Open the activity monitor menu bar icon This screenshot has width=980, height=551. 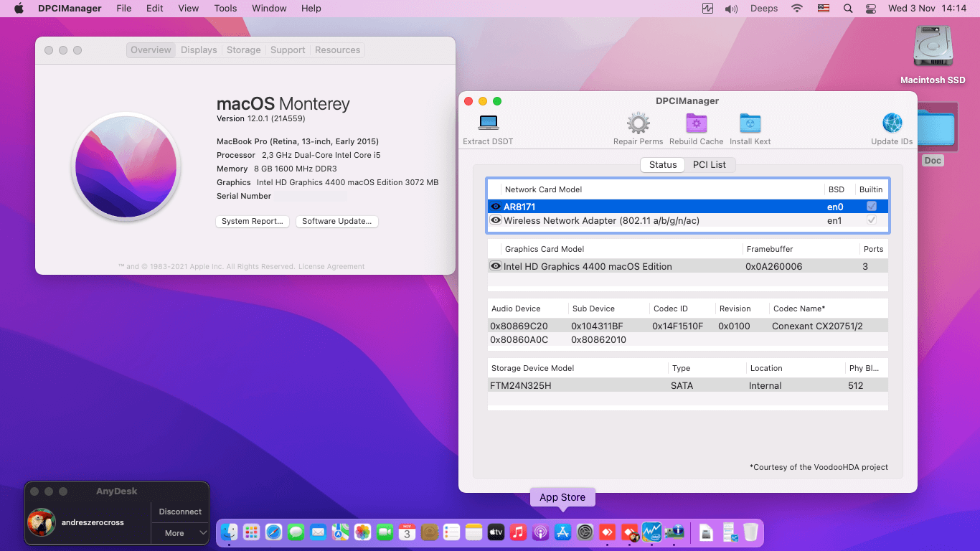click(708, 9)
